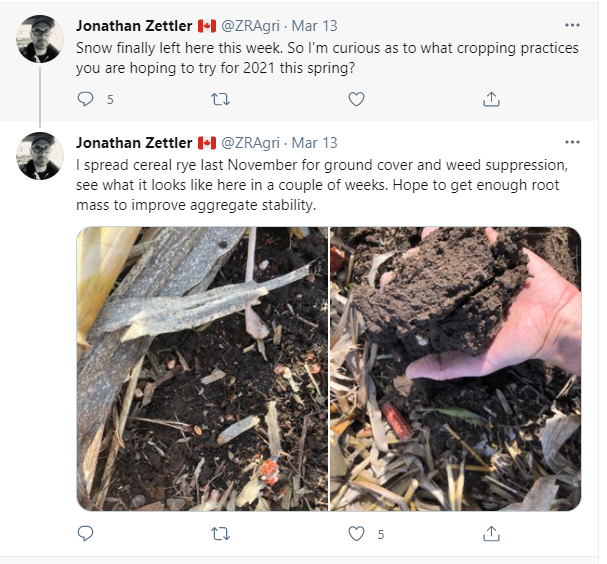Screen dimensions: 607x564
Task: Like the cereal rye tweet with 5 likes
Action: [x=356, y=534]
